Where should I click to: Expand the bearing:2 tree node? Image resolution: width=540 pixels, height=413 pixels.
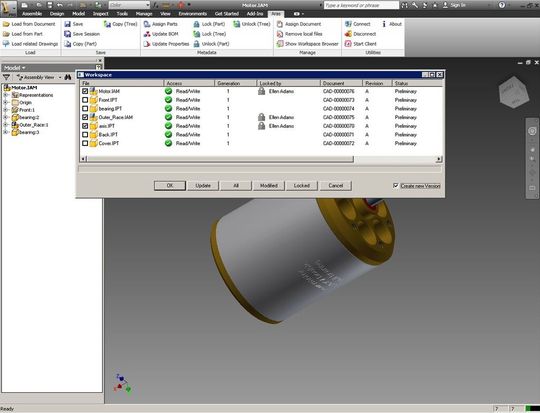pyautogui.click(x=6, y=117)
